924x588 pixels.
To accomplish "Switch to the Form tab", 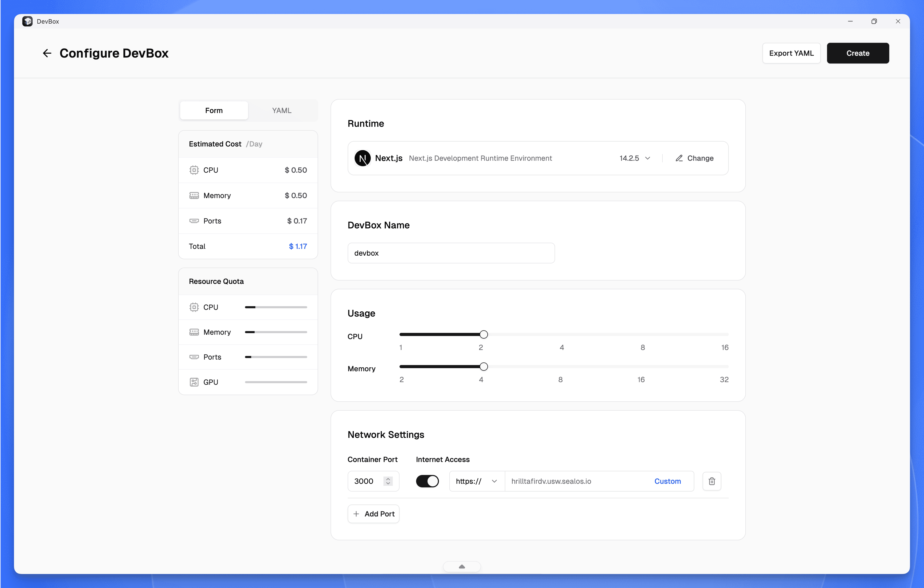I will click(214, 110).
